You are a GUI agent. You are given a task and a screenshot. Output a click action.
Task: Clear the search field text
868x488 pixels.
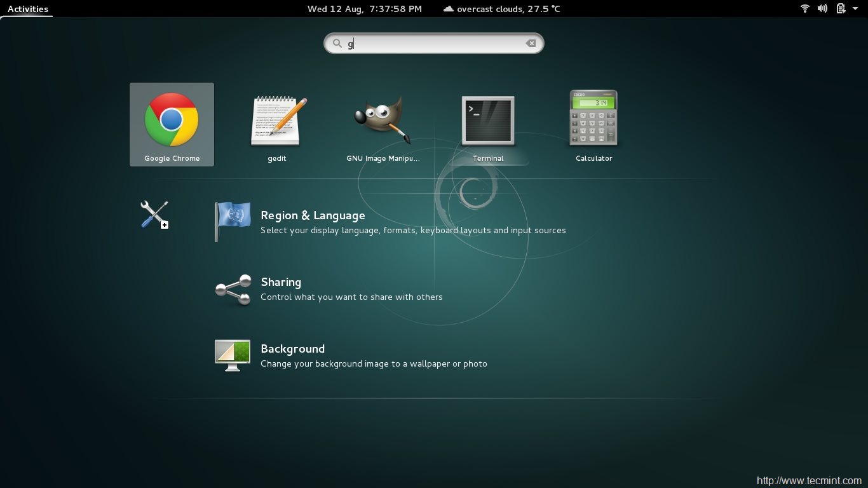pyautogui.click(x=531, y=43)
